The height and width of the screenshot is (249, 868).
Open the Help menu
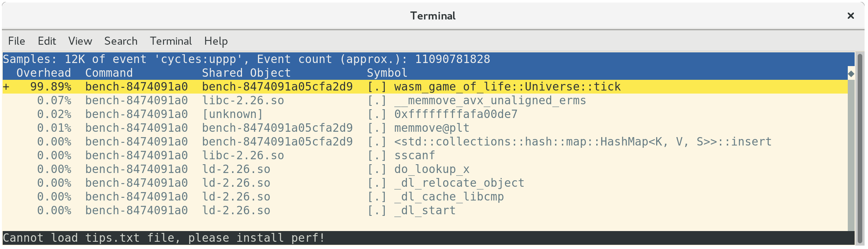pyautogui.click(x=216, y=41)
